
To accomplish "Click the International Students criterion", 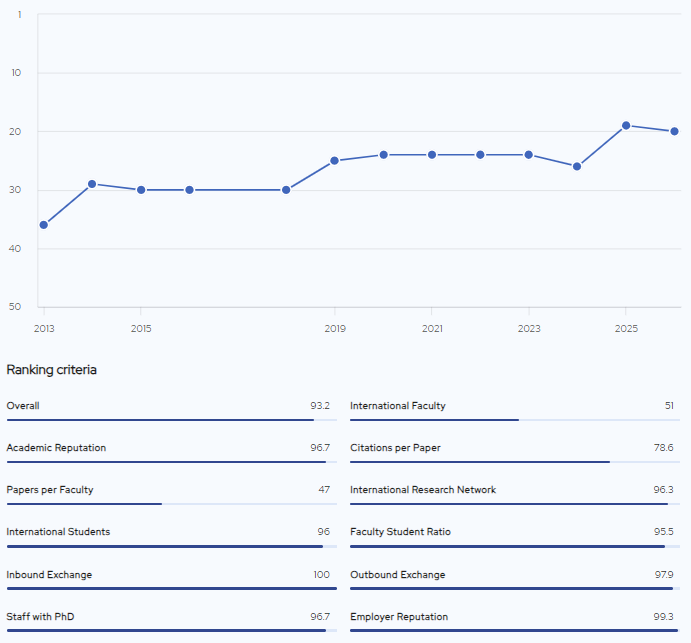I will pyautogui.click(x=58, y=532).
